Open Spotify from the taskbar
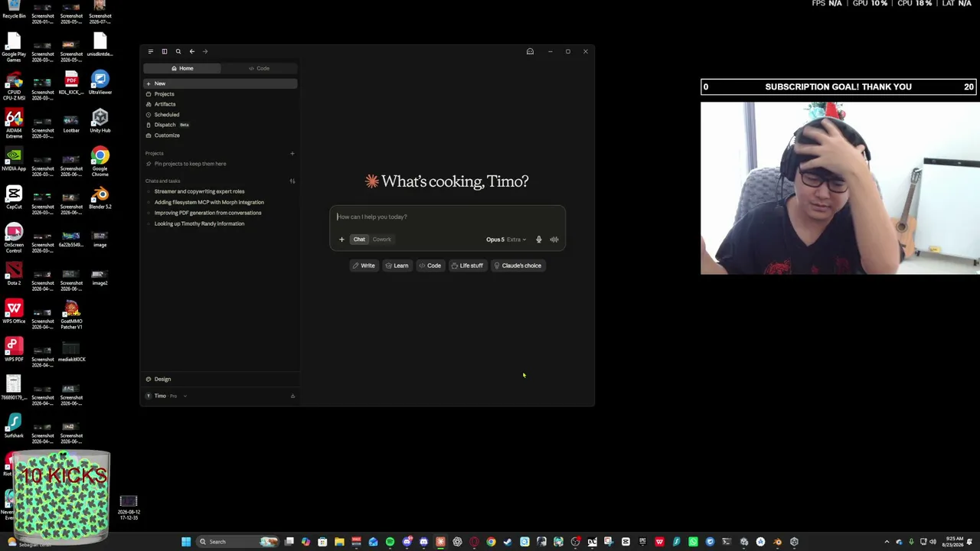Image resolution: width=980 pixels, height=551 pixels. tap(390, 542)
